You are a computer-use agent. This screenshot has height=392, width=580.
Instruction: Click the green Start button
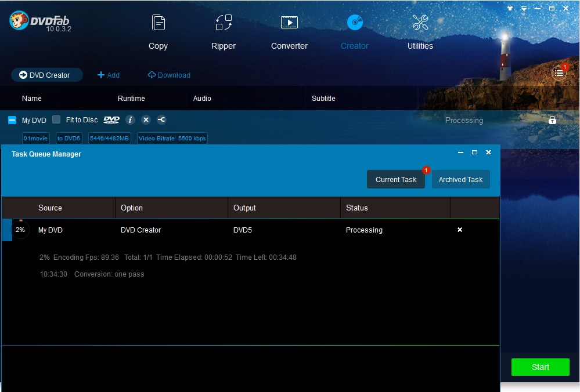[x=541, y=367]
